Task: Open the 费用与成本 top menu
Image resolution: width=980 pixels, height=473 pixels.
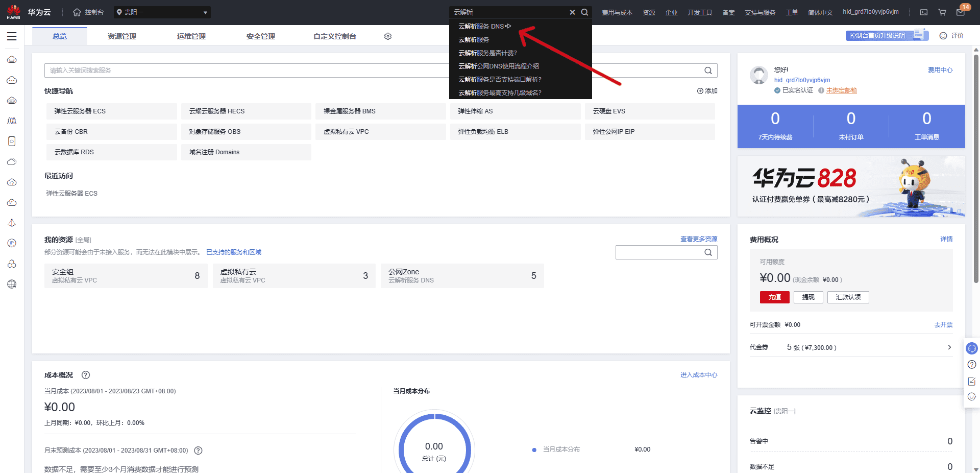Action: 617,12
